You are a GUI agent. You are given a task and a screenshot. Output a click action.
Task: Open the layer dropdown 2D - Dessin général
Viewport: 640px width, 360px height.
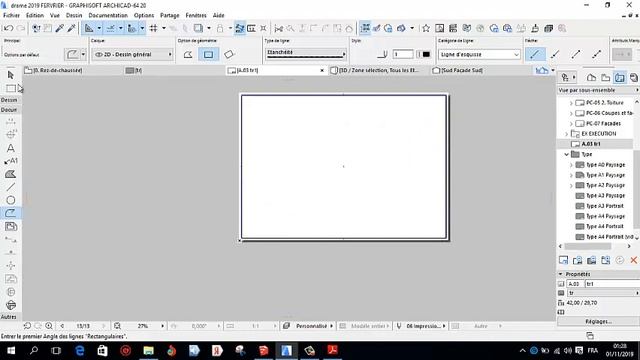point(133,54)
